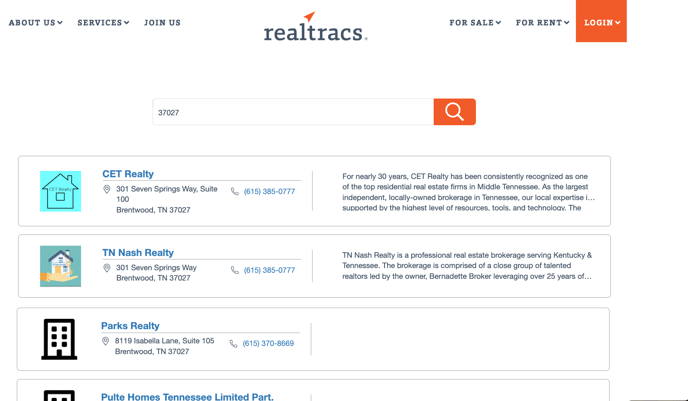The image size is (688, 401).
Task: Click the 8119 Isabella Lane, Suite 105 address
Action: tap(165, 346)
